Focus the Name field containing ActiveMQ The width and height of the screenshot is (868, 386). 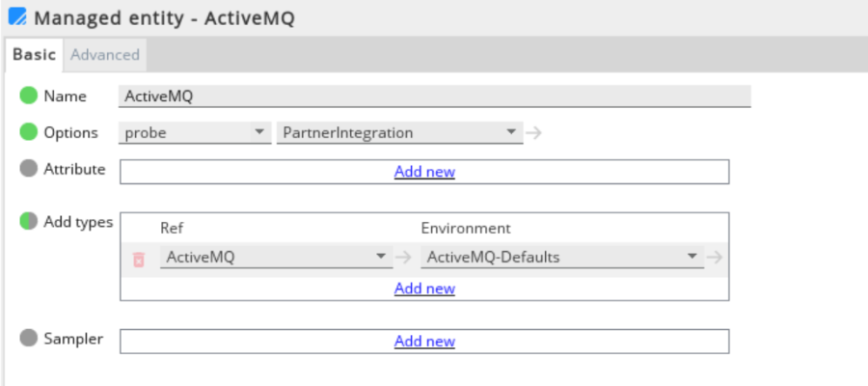click(x=435, y=96)
